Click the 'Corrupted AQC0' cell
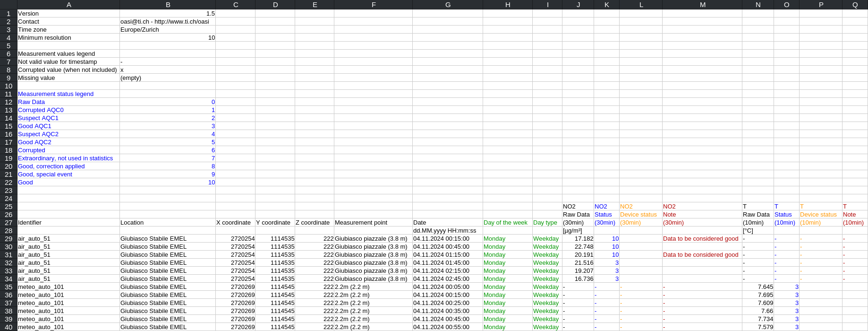The image size is (868, 331). pyautogui.click(x=68, y=110)
